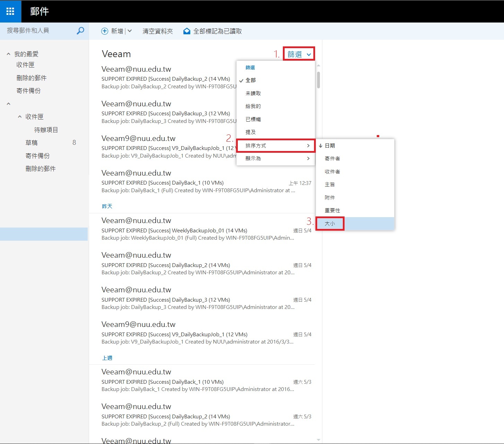Sort messages by 日期

point(330,146)
